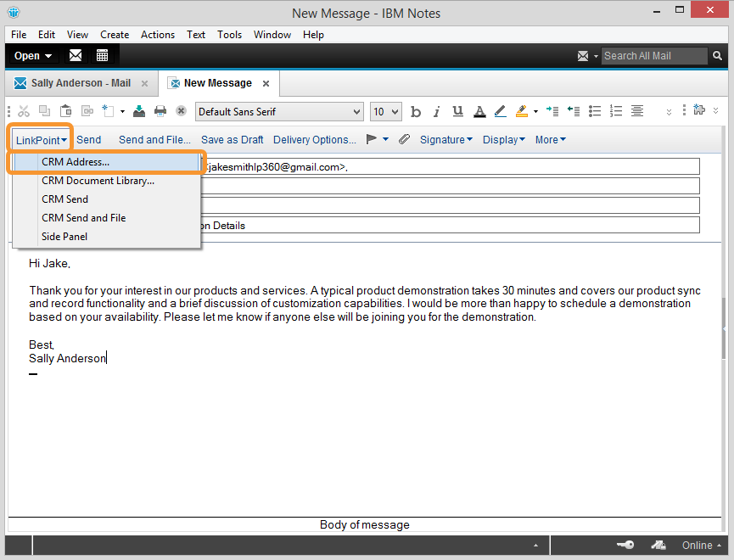Screen dimensions: 734x560
Task: Click the IBM Notes app icon in title bar
Action: click(14, 12)
